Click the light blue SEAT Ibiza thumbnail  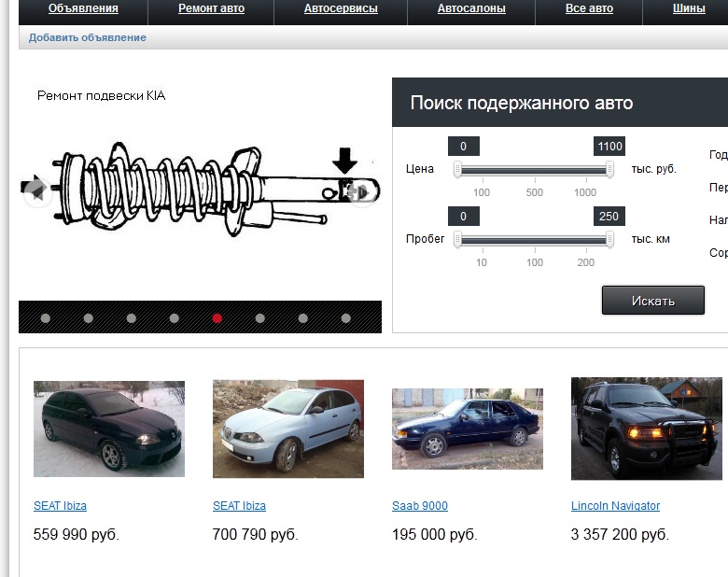point(288,429)
